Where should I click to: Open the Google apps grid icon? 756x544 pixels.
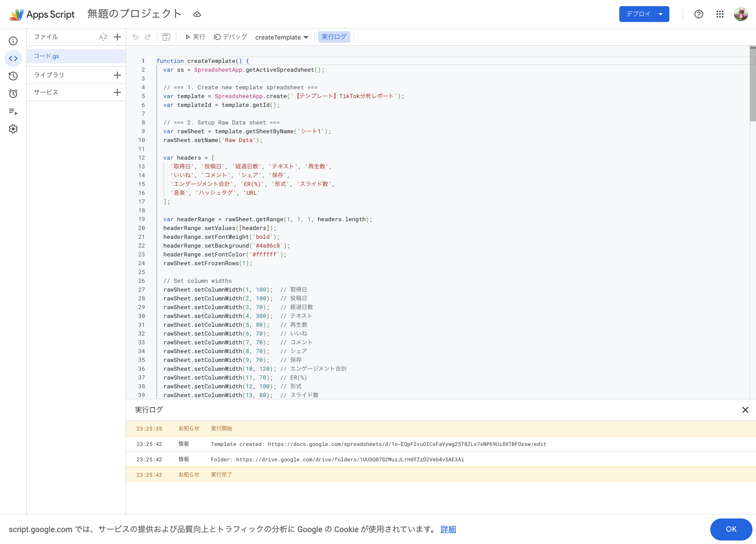(x=720, y=14)
